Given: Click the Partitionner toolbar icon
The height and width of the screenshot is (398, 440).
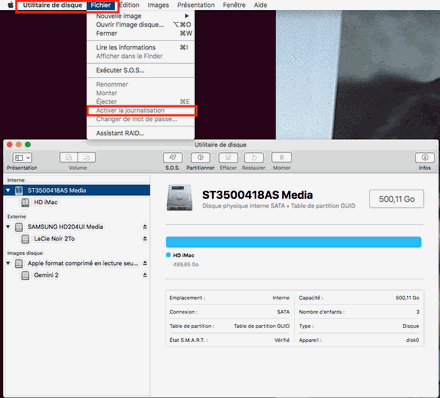Looking at the screenshot, I should point(200,157).
